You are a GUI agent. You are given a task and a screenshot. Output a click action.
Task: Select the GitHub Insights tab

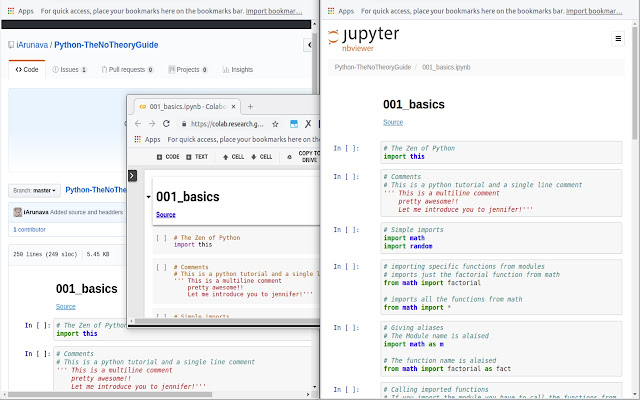[238, 70]
